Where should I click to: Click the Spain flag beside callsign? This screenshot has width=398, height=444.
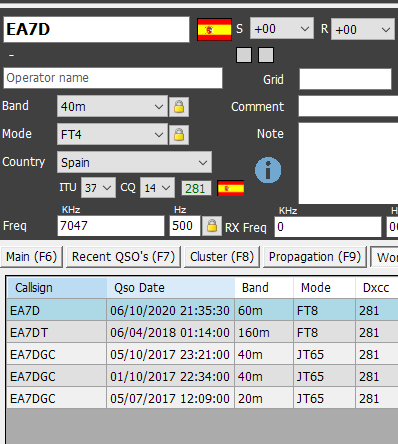click(214, 30)
